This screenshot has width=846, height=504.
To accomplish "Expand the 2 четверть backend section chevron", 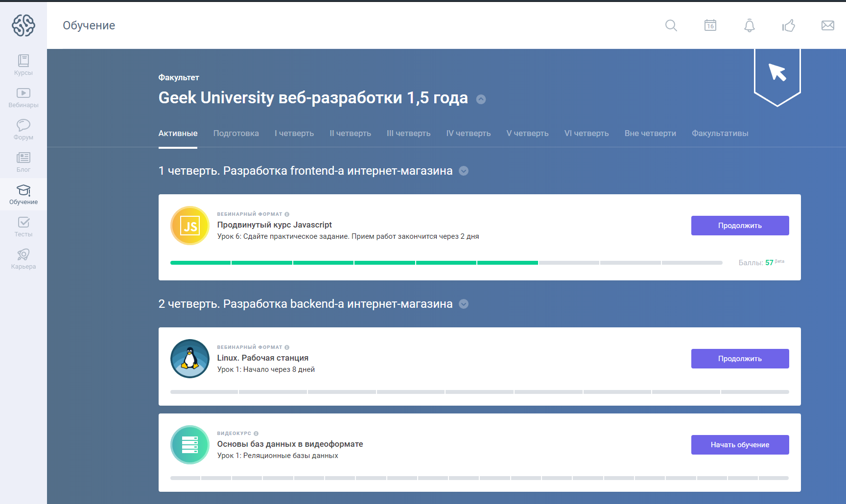I will [464, 304].
